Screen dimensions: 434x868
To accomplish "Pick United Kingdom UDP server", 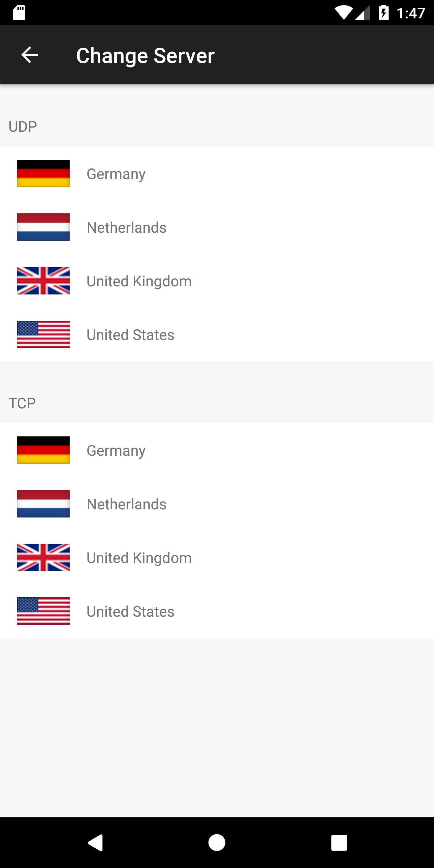I will pyautogui.click(x=139, y=281).
